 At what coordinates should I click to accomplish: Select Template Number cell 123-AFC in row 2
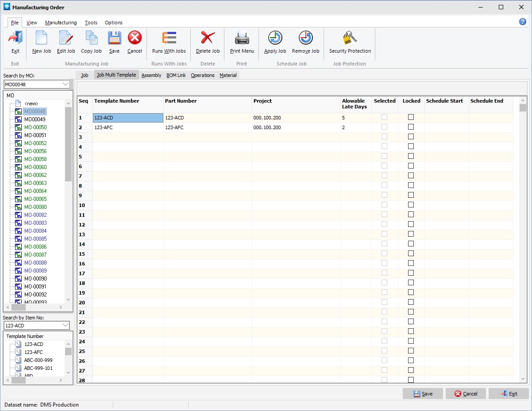(x=128, y=127)
